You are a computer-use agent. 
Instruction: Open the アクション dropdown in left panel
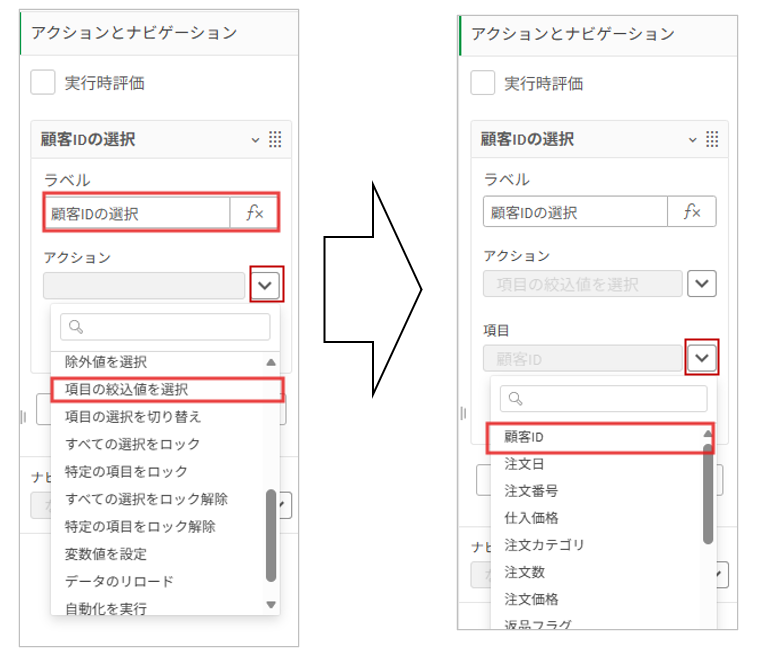point(265,285)
